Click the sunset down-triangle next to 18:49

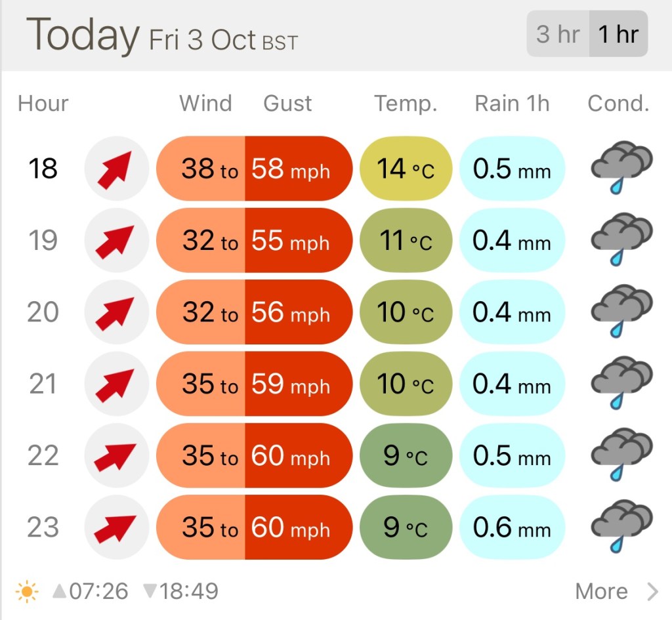click(150, 592)
